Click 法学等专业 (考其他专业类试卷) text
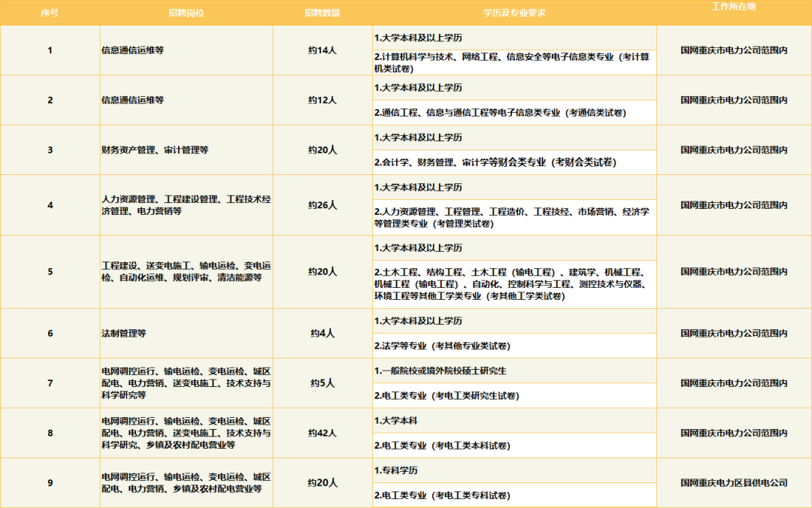Viewport: 812px width, 508px height. point(442,346)
